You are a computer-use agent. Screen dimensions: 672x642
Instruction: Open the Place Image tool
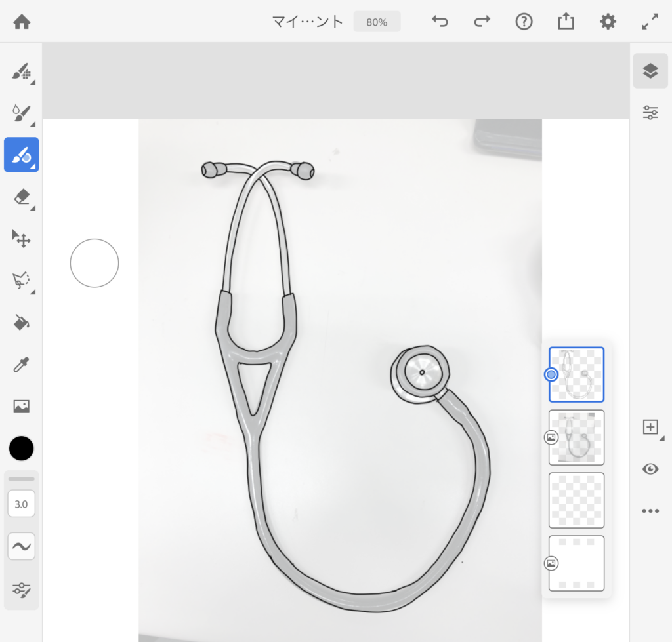(22, 406)
